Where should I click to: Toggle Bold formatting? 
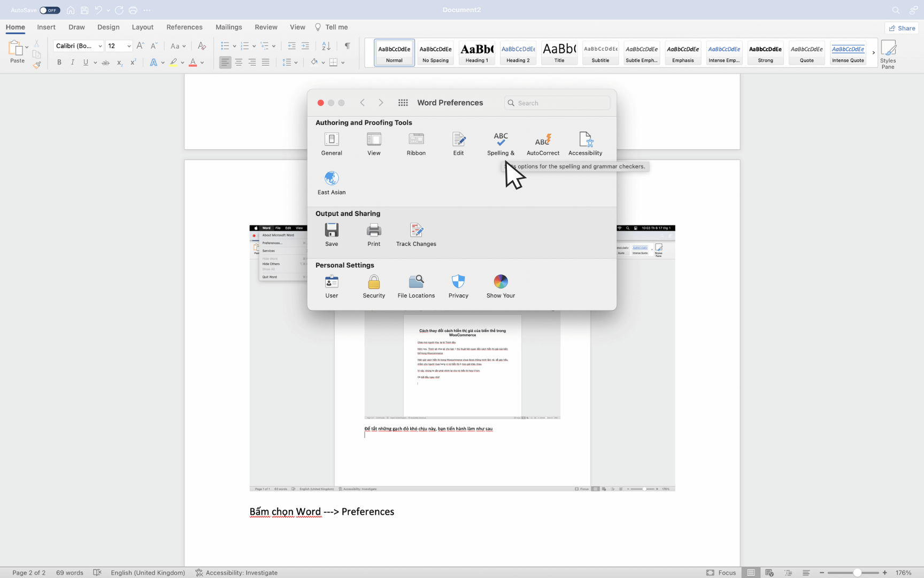(x=59, y=63)
